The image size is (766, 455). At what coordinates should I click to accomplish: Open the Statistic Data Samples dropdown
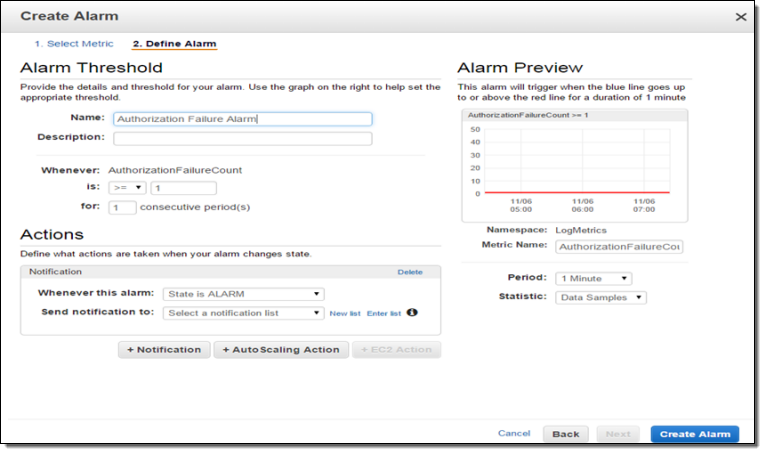601,297
